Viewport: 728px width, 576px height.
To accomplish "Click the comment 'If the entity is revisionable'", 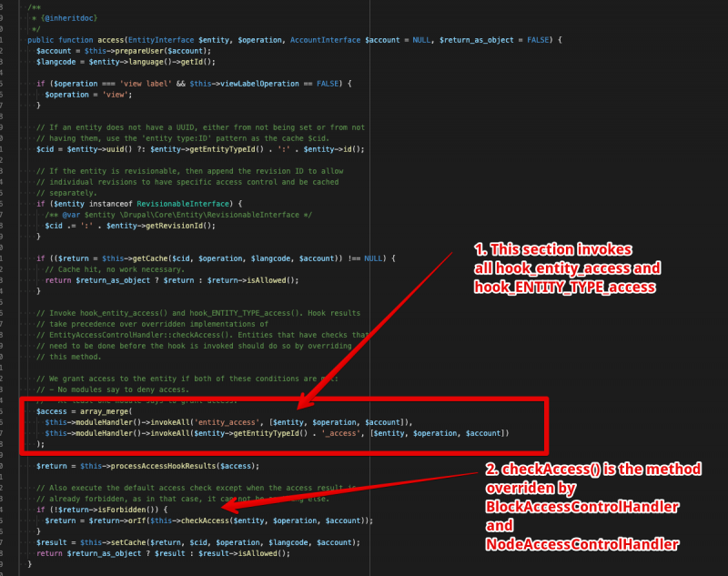I will click(x=190, y=171).
